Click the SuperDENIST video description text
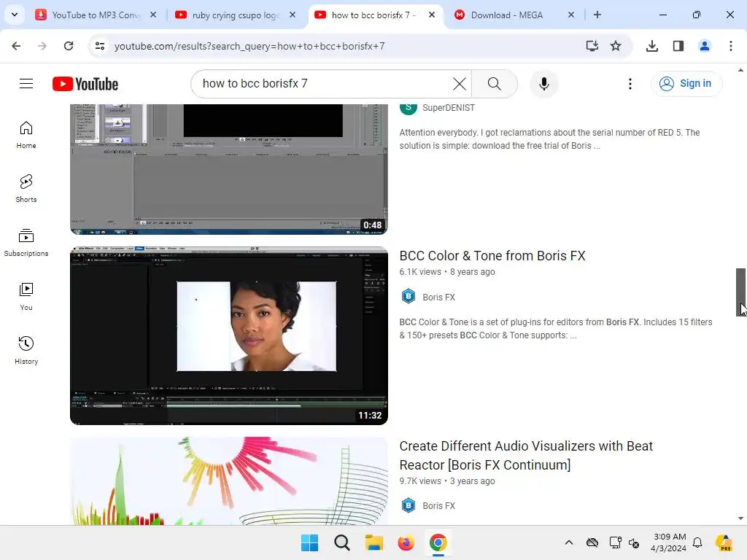Image resolution: width=747 pixels, height=560 pixels. (549, 139)
